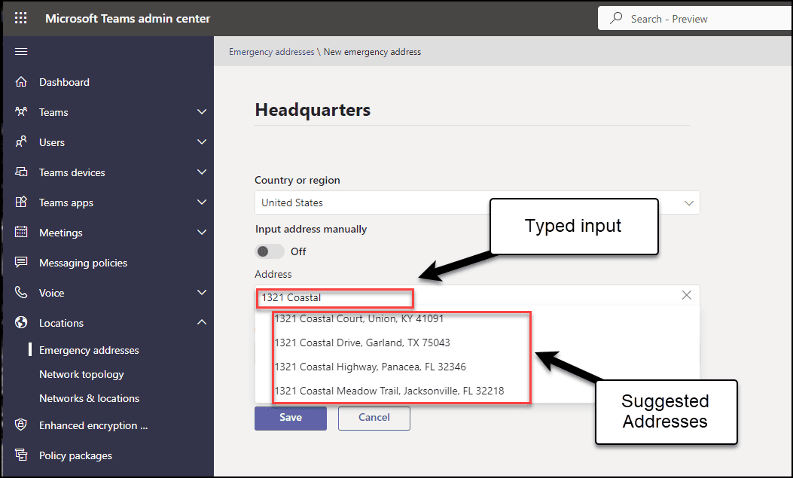Open the app launcher waffle icon

tap(20, 18)
